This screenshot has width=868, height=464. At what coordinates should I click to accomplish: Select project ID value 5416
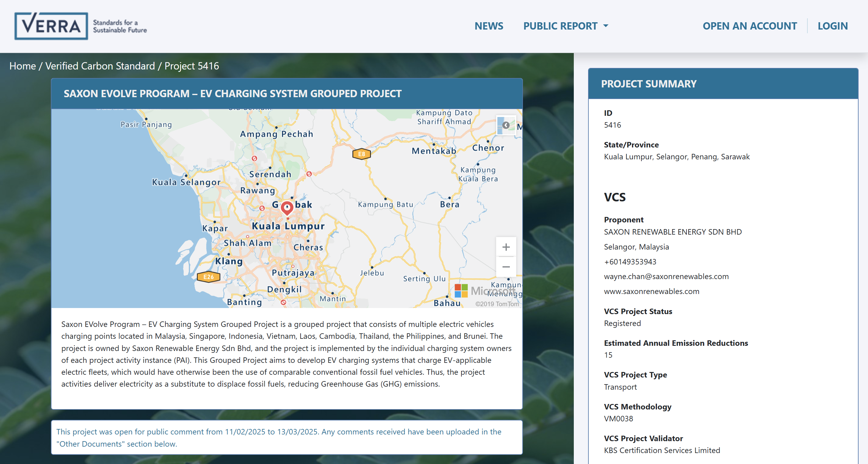(x=612, y=125)
